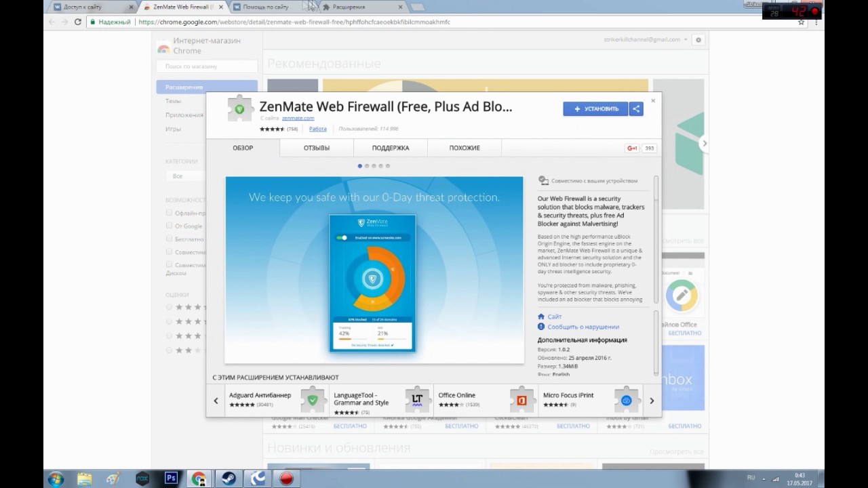Click the featured carousel next arrow
Screen dimensions: 868x488
point(704,143)
